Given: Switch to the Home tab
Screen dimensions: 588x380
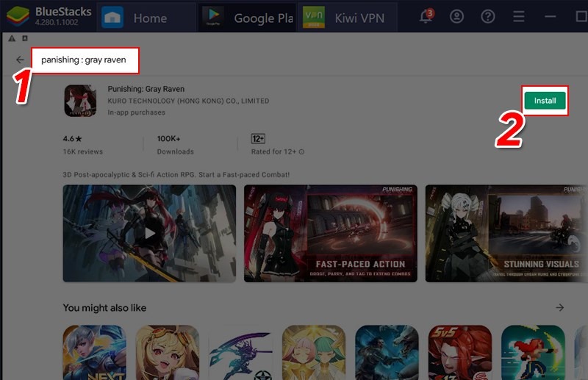Looking at the screenshot, I should coord(146,17).
